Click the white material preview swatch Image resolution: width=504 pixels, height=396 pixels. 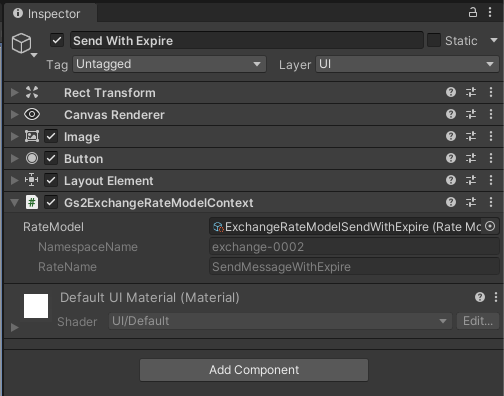click(36, 306)
